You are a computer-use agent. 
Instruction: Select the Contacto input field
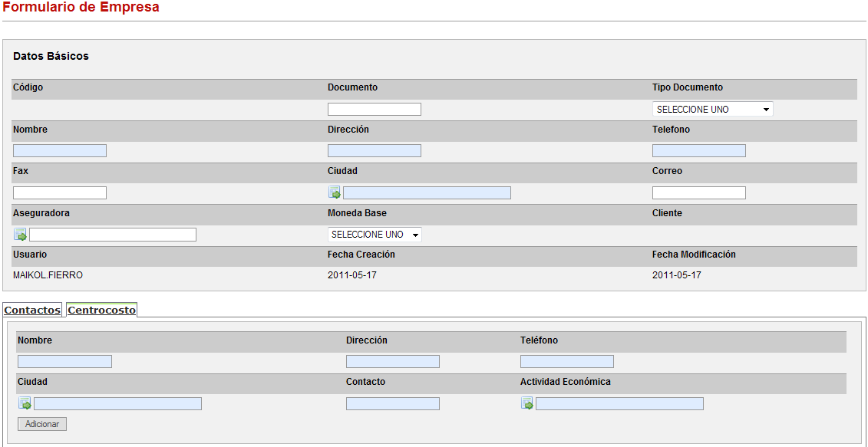click(x=392, y=404)
